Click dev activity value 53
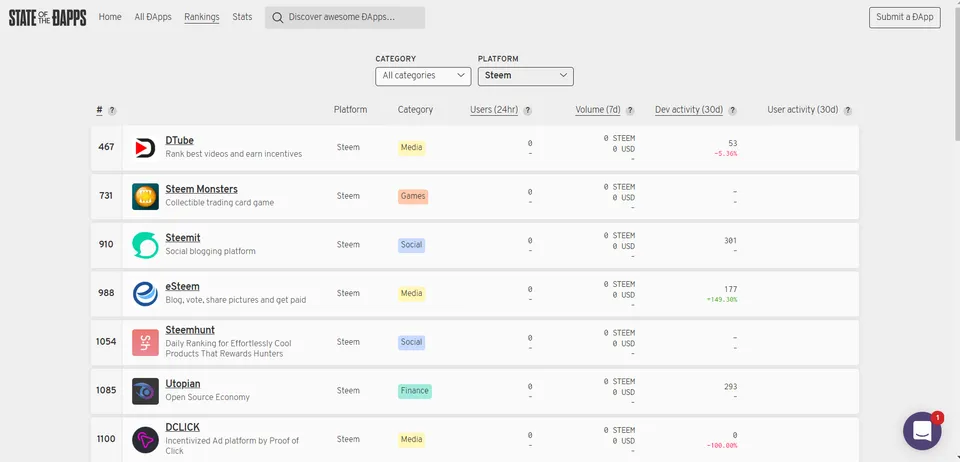Screen dimensions: 960x462 tap(732, 143)
